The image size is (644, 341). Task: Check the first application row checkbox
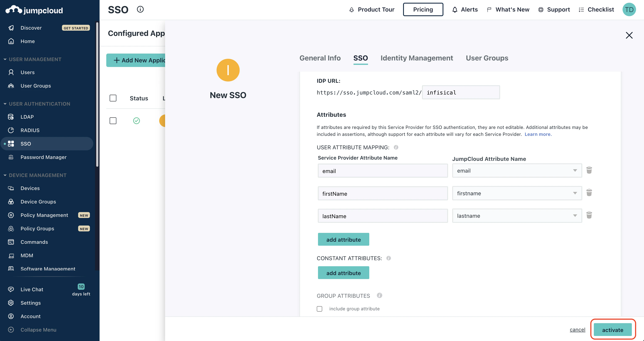[x=113, y=121]
